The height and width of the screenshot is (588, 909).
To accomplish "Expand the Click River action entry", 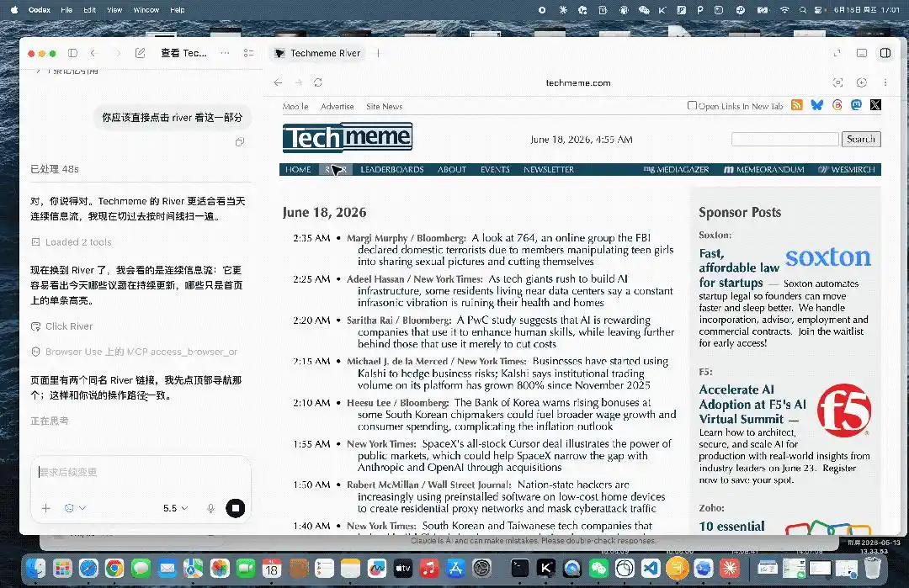I will pyautogui.click(x=62, y=326).
